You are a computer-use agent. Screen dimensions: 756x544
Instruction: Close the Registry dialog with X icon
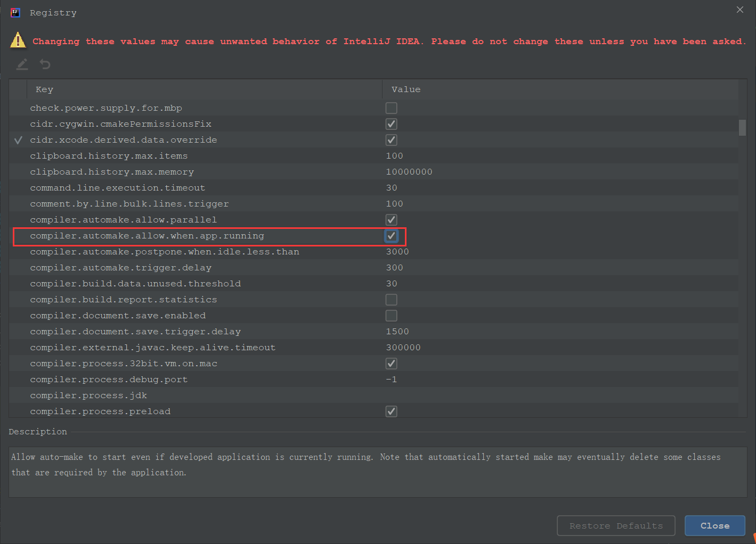739,10
